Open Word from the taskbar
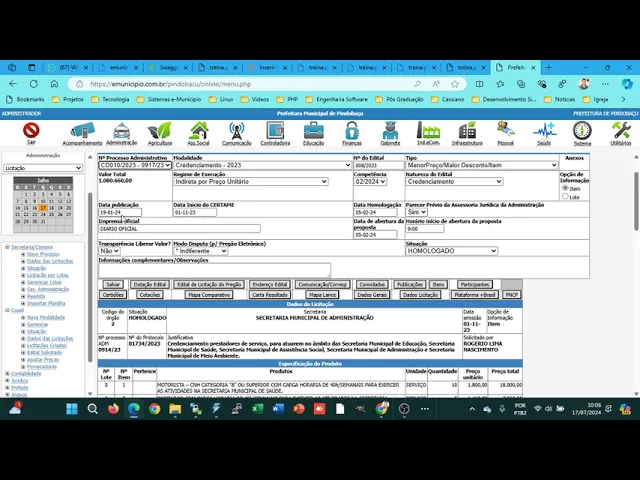 pyautogui.click(x=278, y=409)
